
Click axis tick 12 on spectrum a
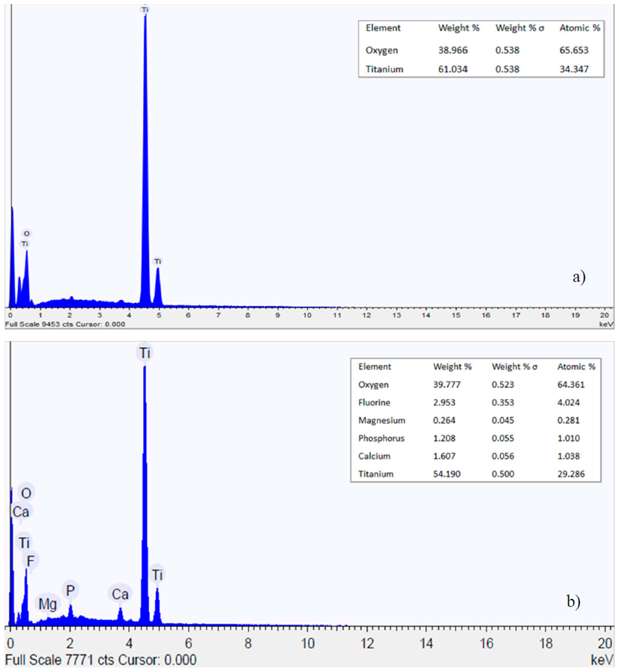pos(367,315)
